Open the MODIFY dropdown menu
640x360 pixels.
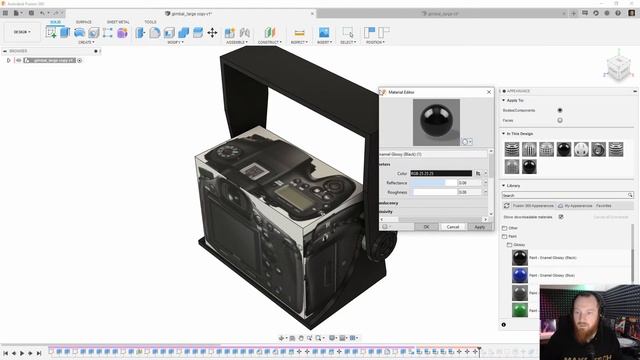[176, 42]
